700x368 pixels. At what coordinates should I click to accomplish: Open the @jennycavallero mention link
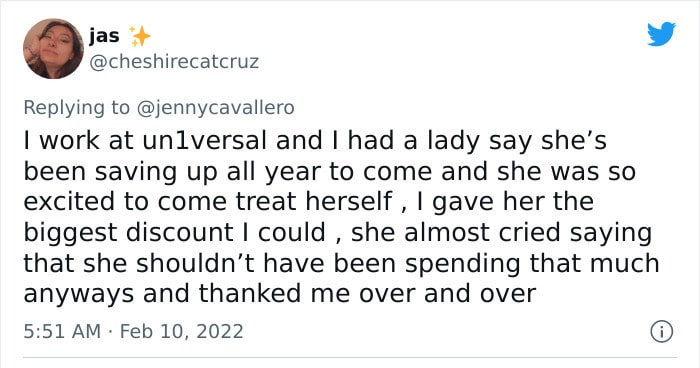click(215, 108)
